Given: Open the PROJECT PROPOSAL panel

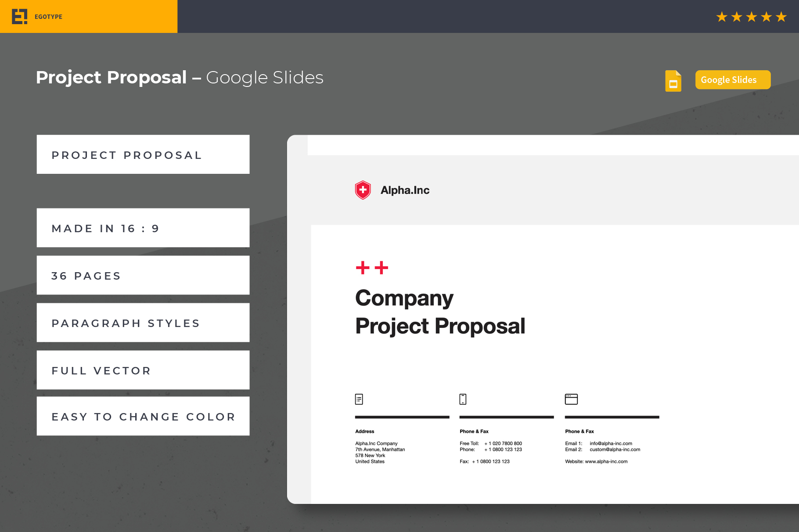Looking at the screenshot, I should pyautogui.click(x=143, y=155).
